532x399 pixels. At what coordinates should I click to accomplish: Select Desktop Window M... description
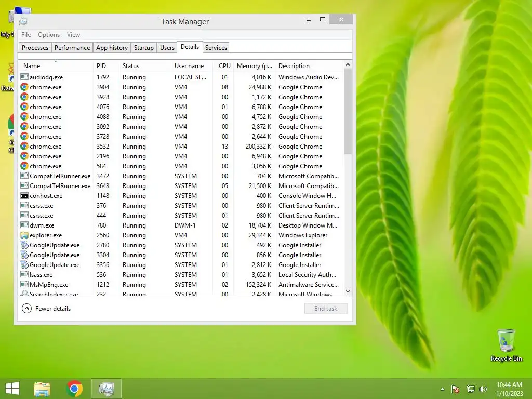click(308, 225)
